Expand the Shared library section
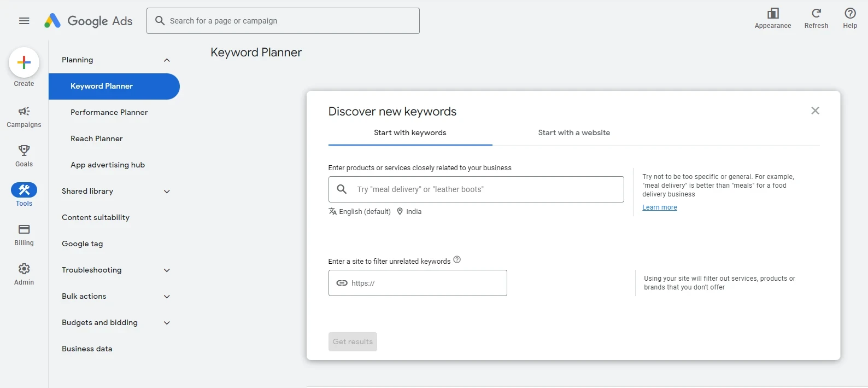868x388 pixels. click(x=167, y=192)
